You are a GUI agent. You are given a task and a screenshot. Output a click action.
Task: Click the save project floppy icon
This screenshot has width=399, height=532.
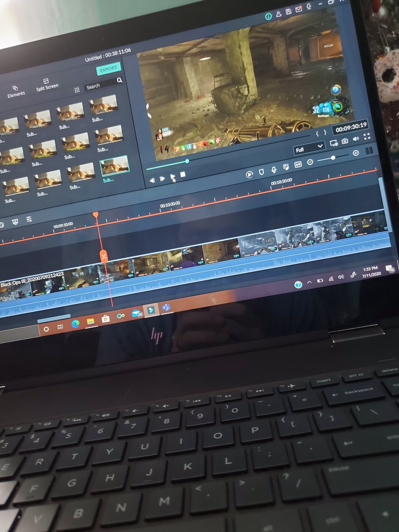click(289, 12)
